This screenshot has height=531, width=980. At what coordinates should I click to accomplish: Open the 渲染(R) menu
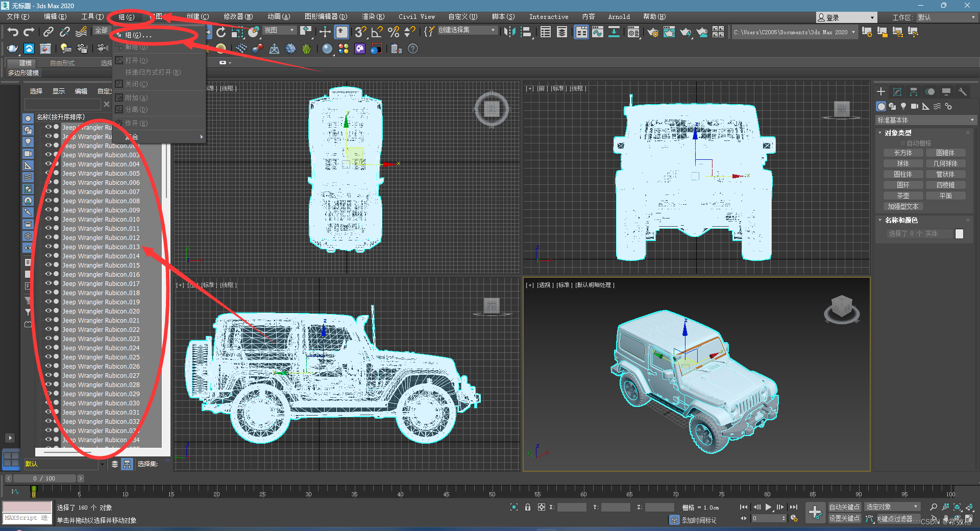(x=373, y=17)
